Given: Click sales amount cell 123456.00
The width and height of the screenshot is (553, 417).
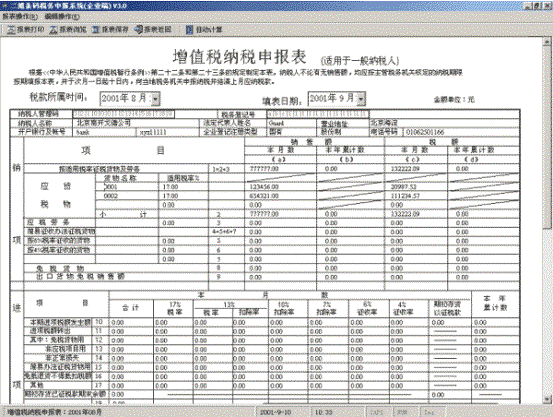Looking at the screenshot, I should (x=280, y=187).
